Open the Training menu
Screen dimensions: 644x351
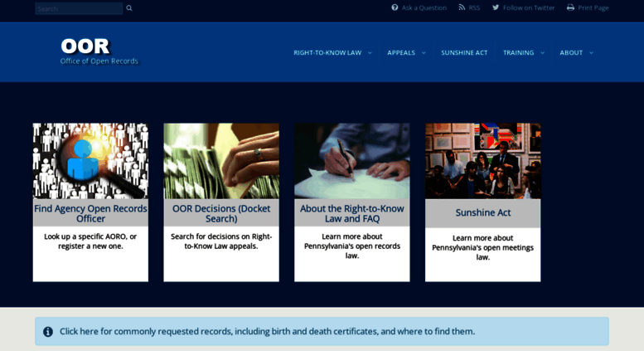click(518, 52)
